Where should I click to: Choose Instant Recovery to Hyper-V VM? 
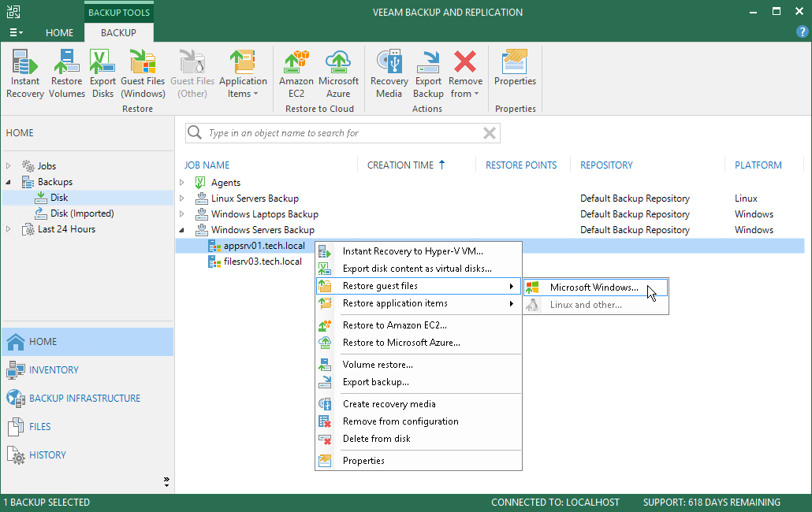point(419,251)
